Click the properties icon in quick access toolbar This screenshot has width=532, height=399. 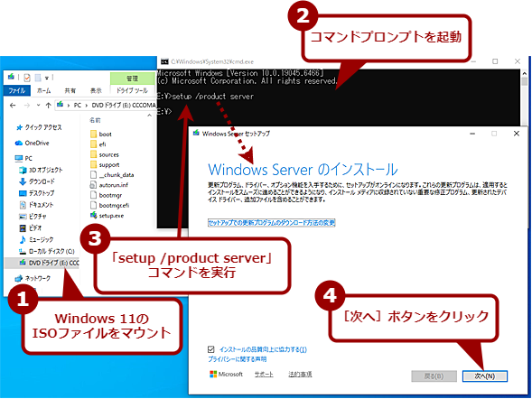[27, 78]
